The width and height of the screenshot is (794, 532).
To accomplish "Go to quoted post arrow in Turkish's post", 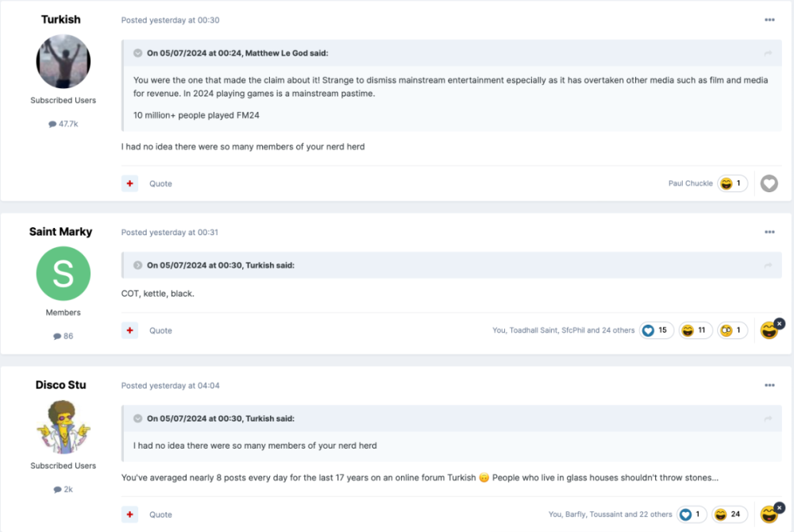I will click(x=768, y=53).
